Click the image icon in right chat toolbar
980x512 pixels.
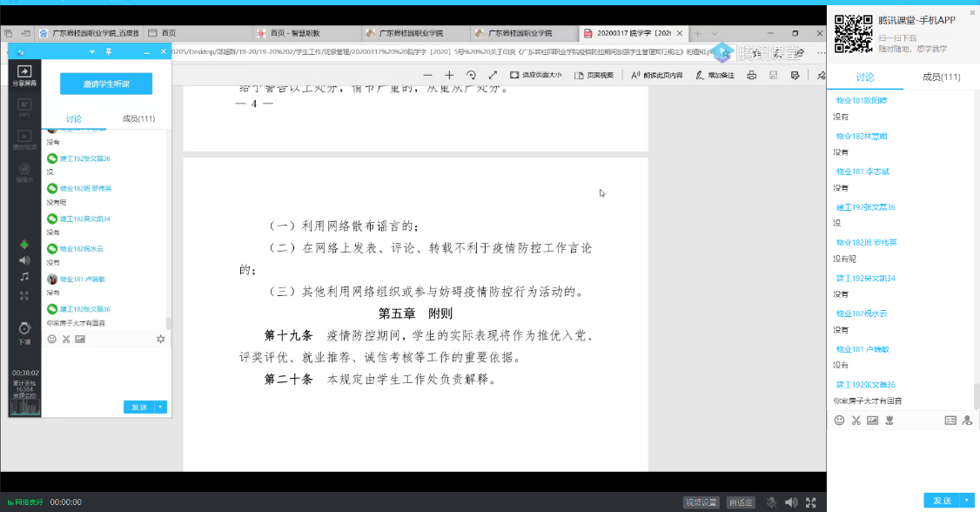[873, 420]
